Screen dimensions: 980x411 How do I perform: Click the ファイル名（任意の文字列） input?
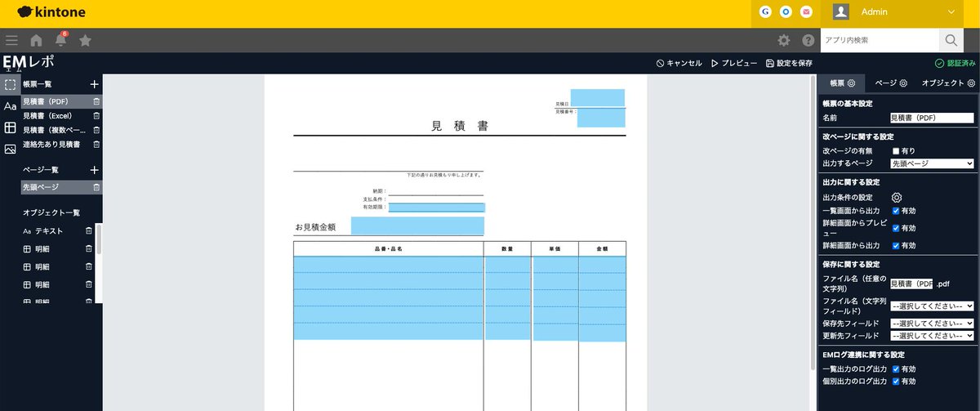tap(911, 284)
